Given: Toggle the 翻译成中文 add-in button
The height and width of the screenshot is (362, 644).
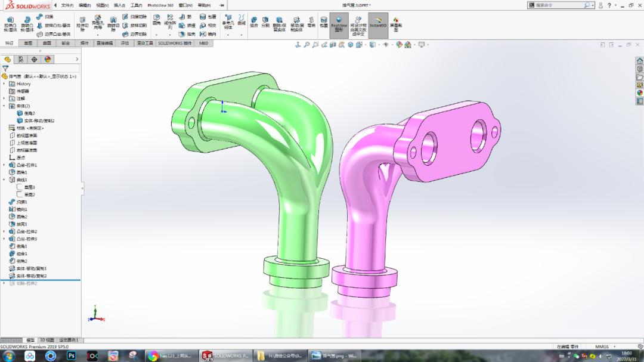Looking at the screenshot, I should 358,24.
